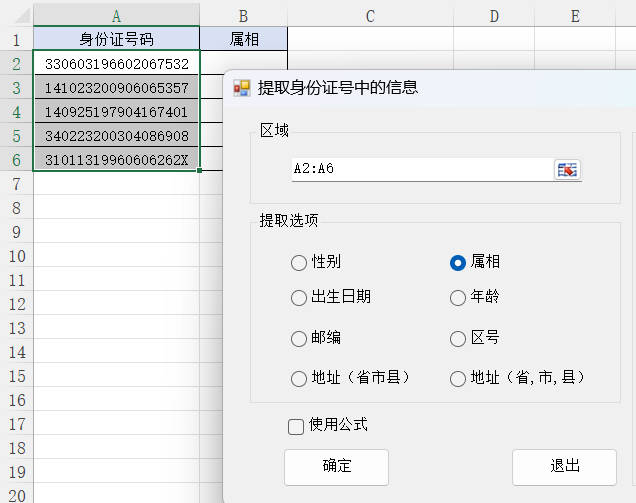Choose the 出生日期 extraction option

(298, 298)
